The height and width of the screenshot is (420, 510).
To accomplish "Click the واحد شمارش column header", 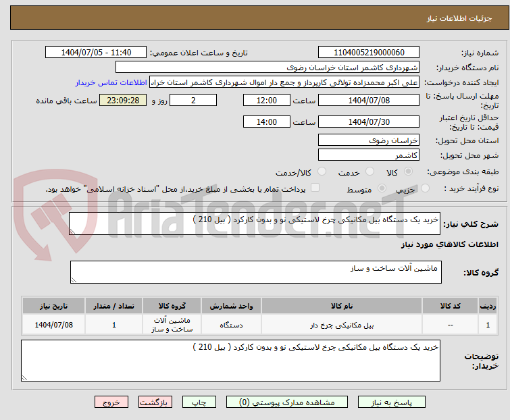I will coord(231,306).
